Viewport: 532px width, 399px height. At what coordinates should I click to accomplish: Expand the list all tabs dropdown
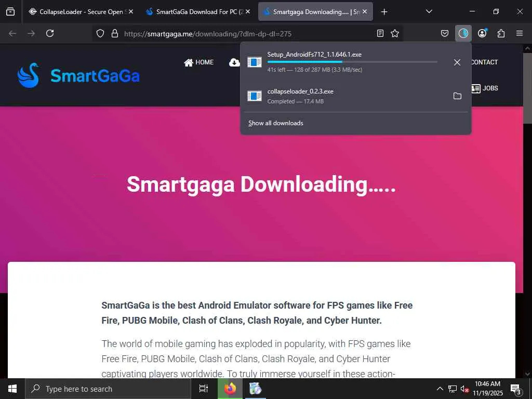(x=429, y=11)
